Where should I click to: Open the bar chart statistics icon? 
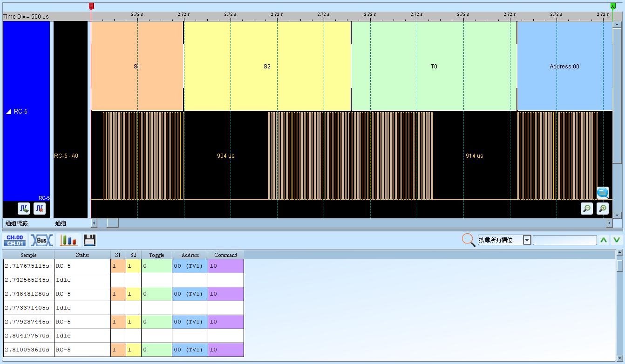click(x=68, y=240)
